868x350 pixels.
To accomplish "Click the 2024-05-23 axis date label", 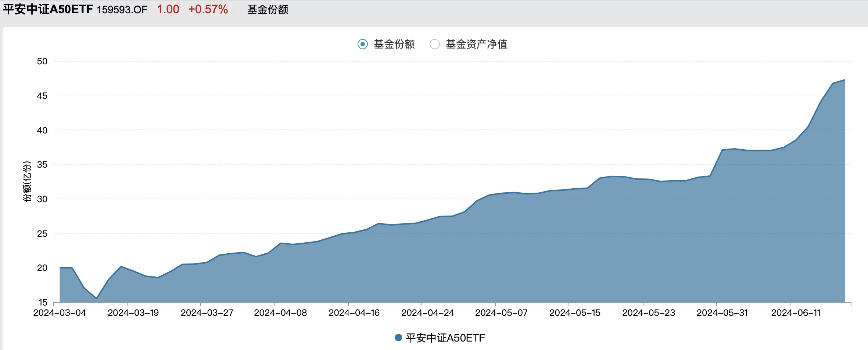I will click(649, 313).
